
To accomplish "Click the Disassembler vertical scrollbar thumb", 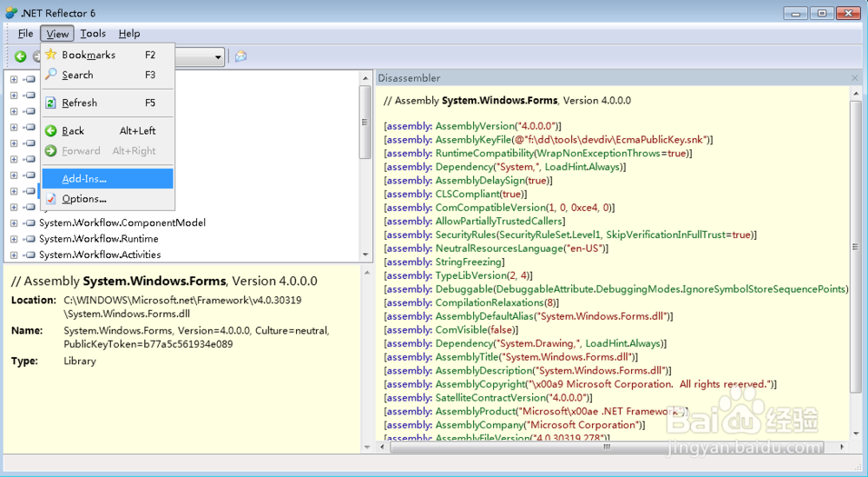I will pos(856,247).
